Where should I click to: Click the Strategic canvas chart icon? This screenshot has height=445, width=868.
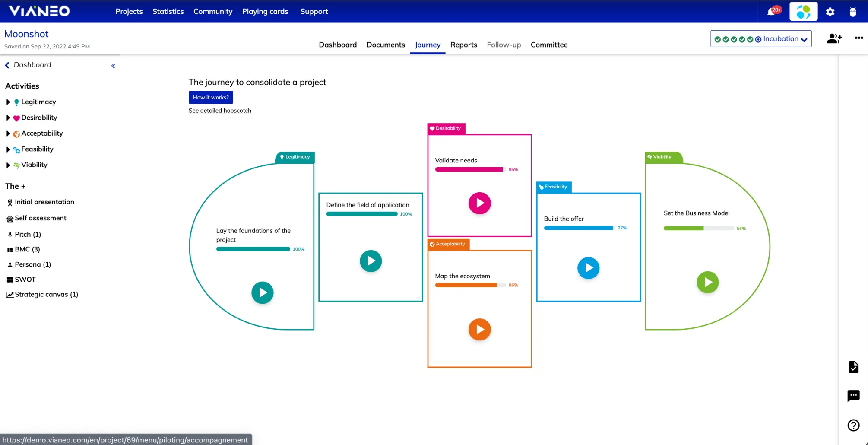[10, 295]
